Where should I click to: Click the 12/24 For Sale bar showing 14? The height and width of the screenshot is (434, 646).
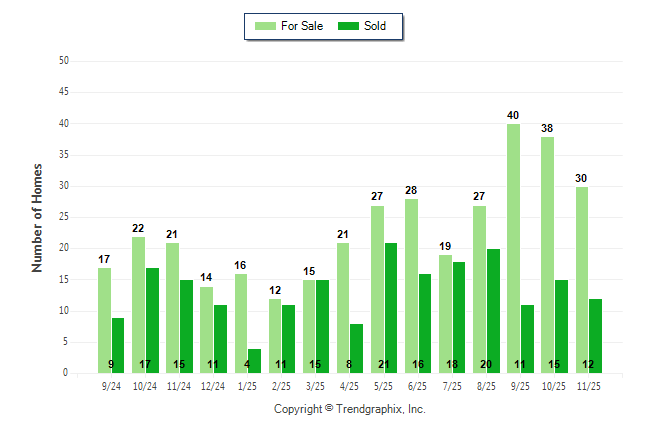coord(206,330)
